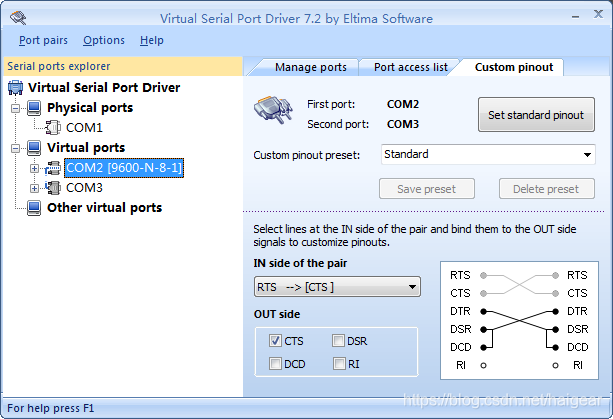Click the COM3 port connector icon
Viewport: 613px width, 419px height.
pos(53,188)
